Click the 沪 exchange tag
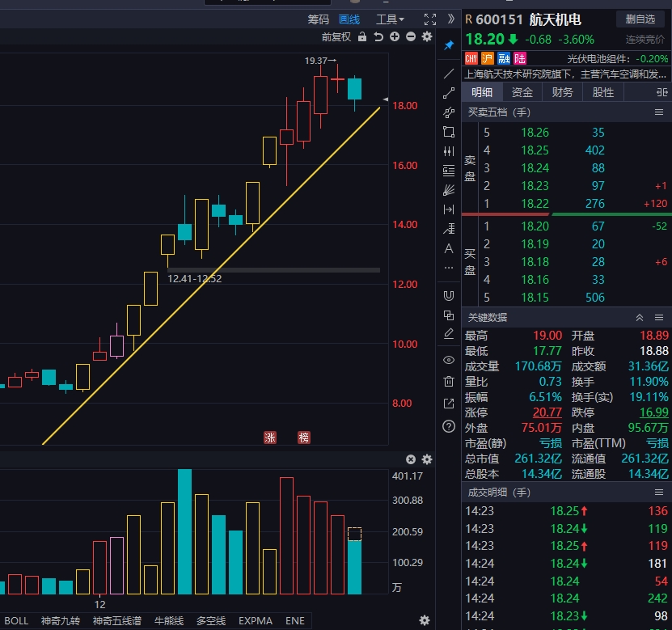 tap(488, 58)
